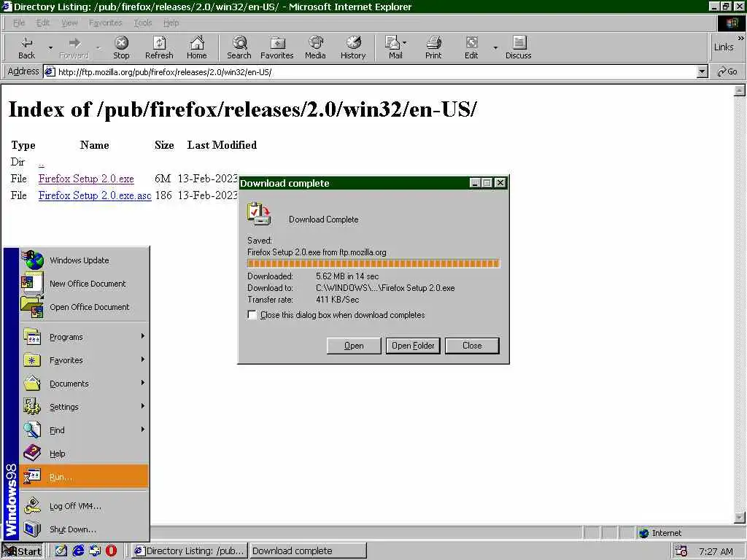747x560 pixels.
Task: Open the Help menu in menu bar
Action: [171, 23]
